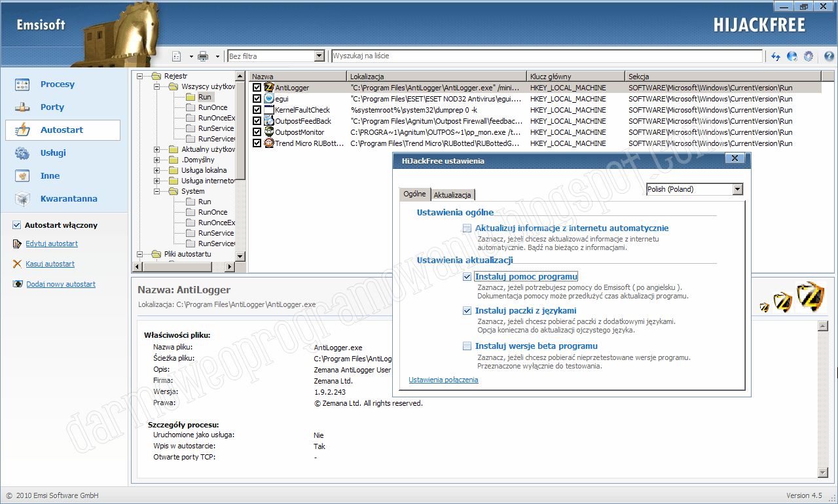The width and height of the screenshot is (838, 504).
Task: Sort list by the Klucz główny column
Action: [576, 76]
